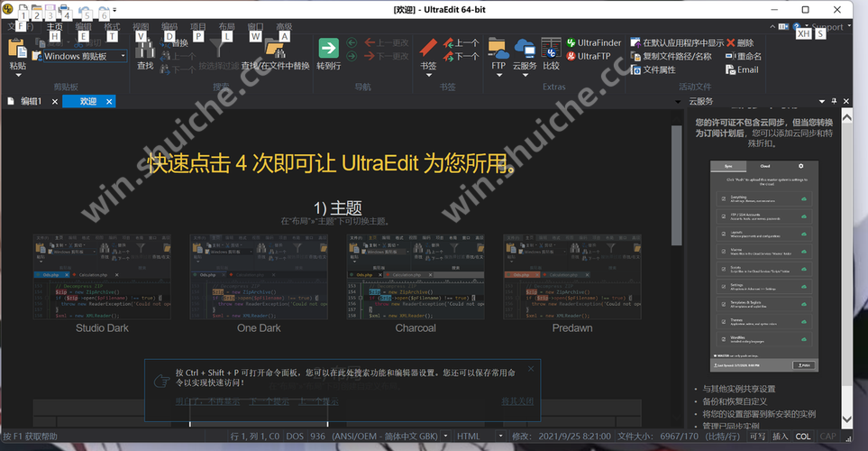Open the 主页 ribbon tab
This screenshot has height=451, width=868.
click(x=54, y=26)
